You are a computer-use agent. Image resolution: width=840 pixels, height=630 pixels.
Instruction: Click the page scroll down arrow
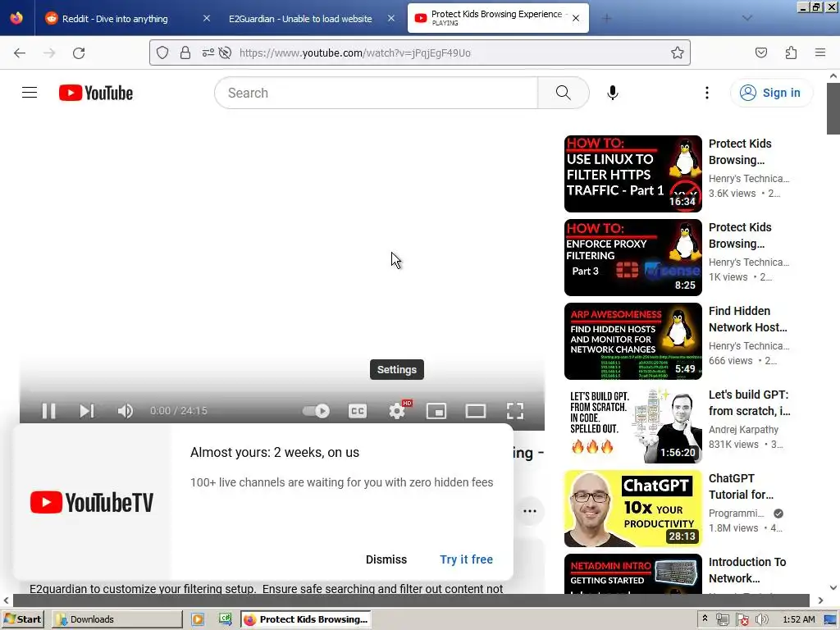(833, 587)
